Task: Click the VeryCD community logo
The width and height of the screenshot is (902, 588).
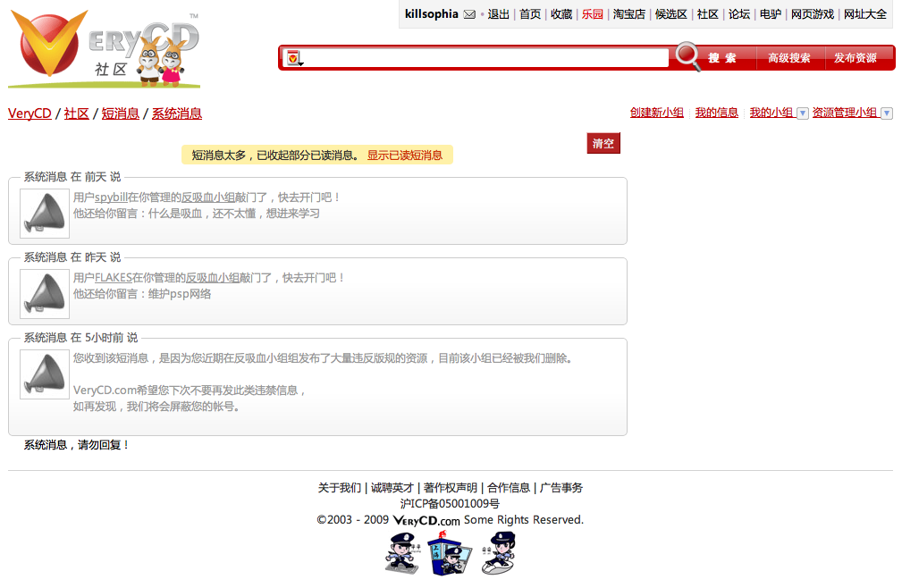Action: [105, 49]
